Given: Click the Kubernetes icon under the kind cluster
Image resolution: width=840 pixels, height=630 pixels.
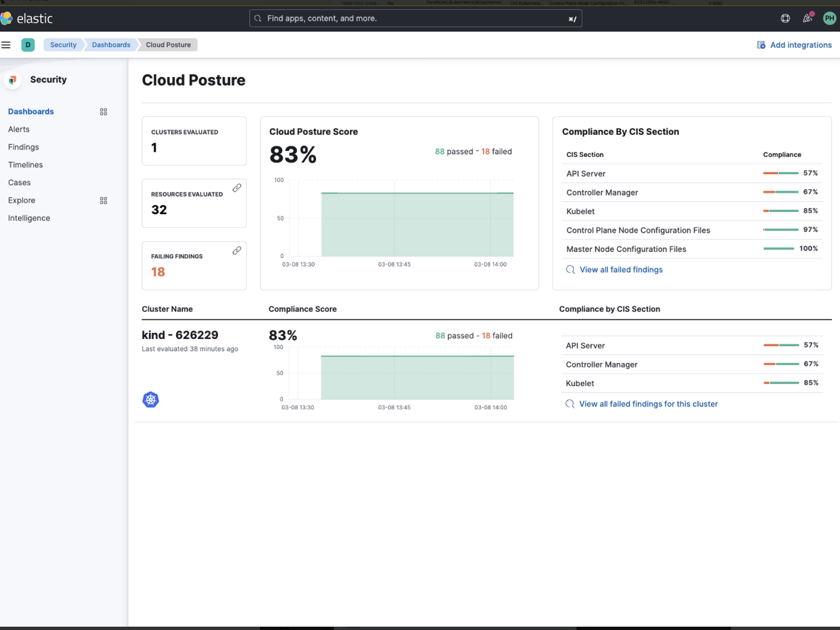Looking at the screenshot, I should [x=151, y=399].
